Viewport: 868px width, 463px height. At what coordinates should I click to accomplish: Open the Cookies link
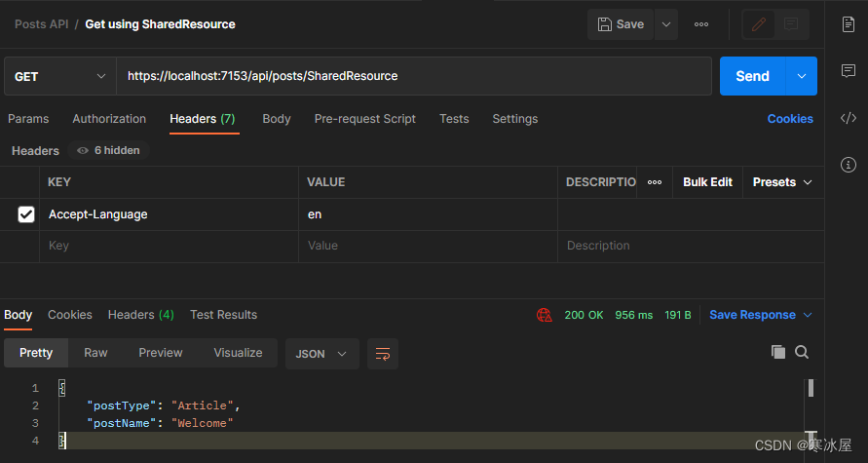[790, 119]
